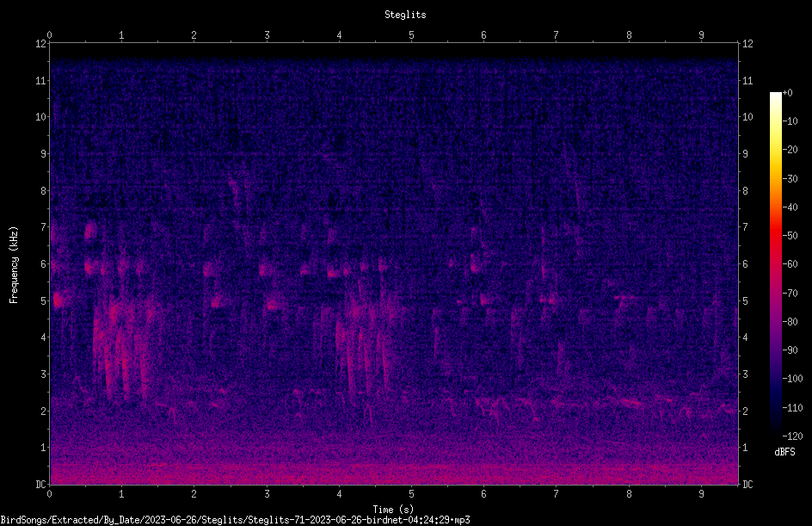Select the "-40" value on the color scale
The width and height of the screenshot is (812, 526).
coord(790,207)
